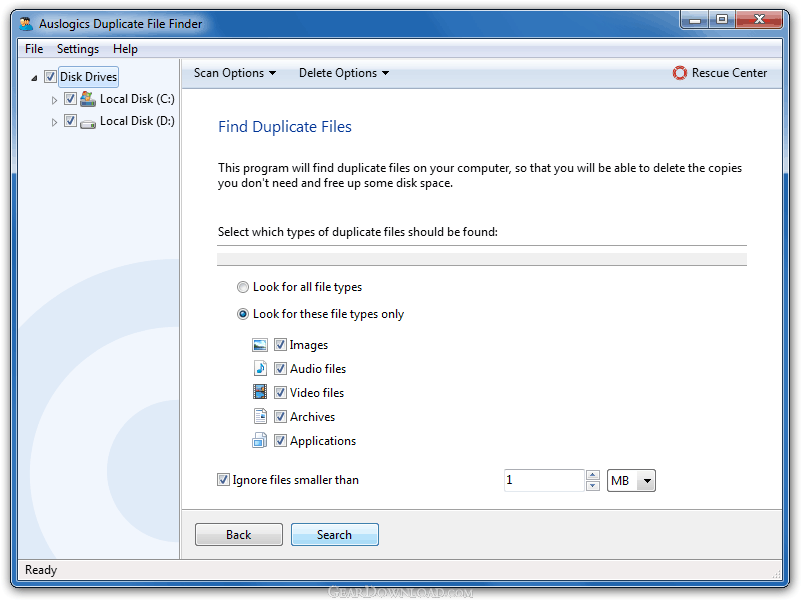Open the Settings menu
802x601 pixels.
click(78, 49)
